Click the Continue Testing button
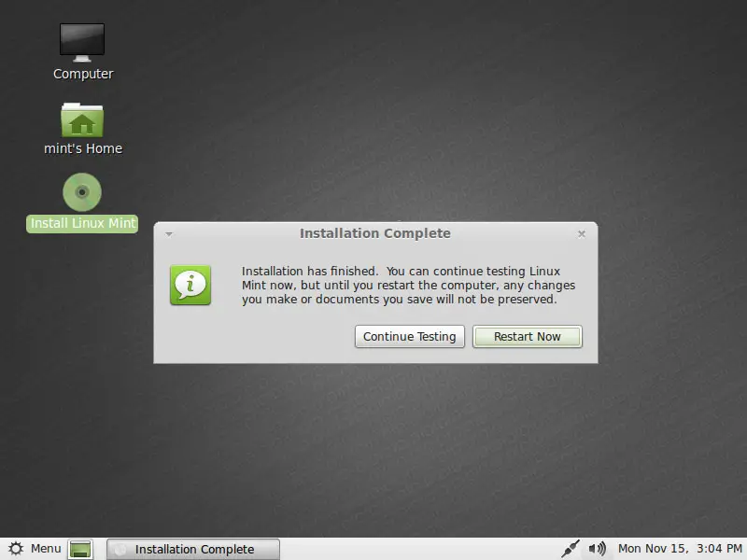The height and width of the screenshot is (560, 747). [x=409, y=337]
